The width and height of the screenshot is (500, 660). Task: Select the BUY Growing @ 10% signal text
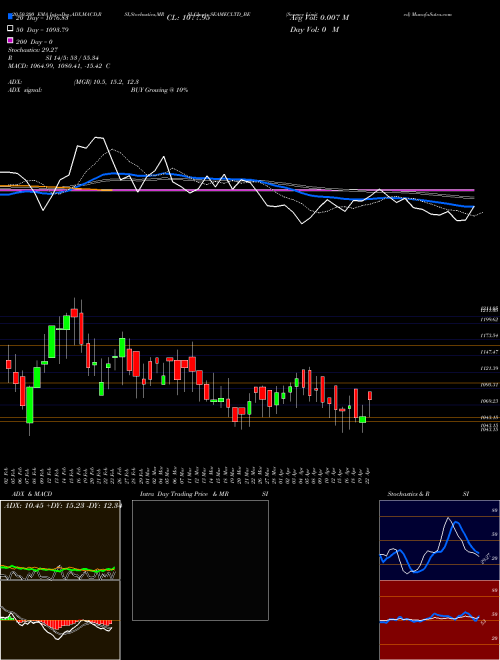point(159,90)
